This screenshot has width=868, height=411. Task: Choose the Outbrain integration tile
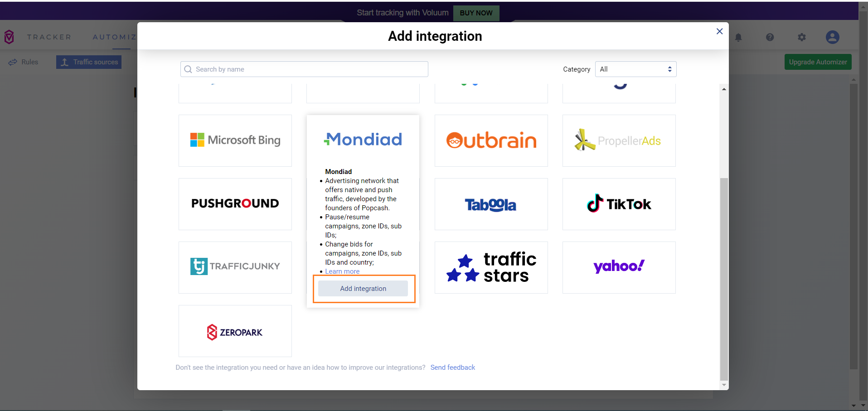tap(491, 140)
